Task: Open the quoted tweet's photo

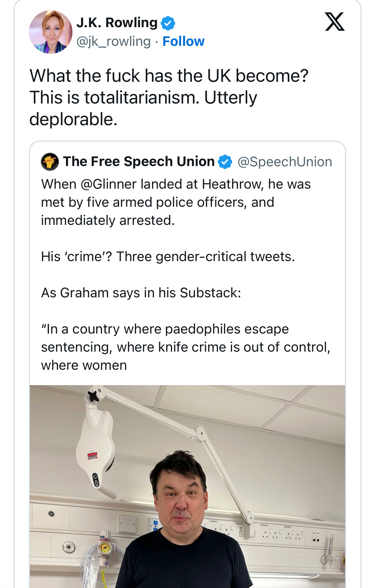Action: click(187, 486)
